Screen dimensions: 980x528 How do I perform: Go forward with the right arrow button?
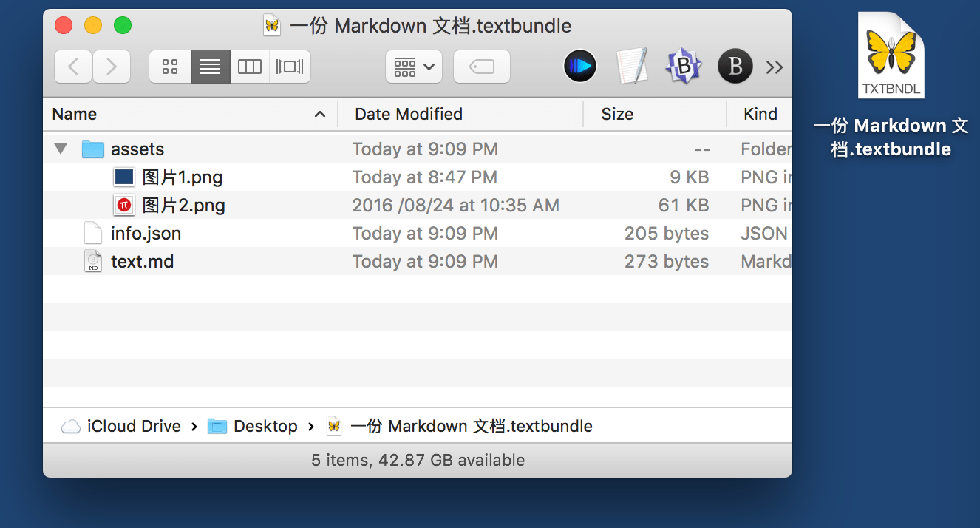click(112, 67)
